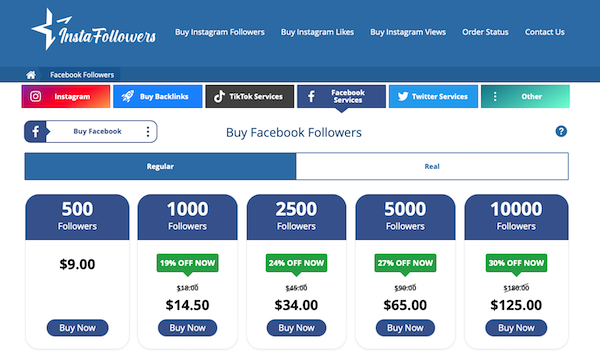Click Buy Now under the $34.00 price
600x360 pixels.
[297, 328]
